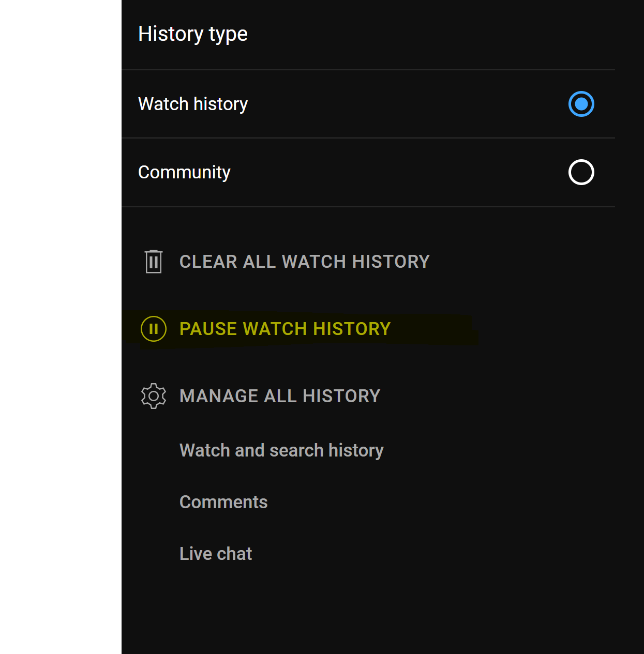Click the word MANAGE beside gear

[x=219, y=396]
